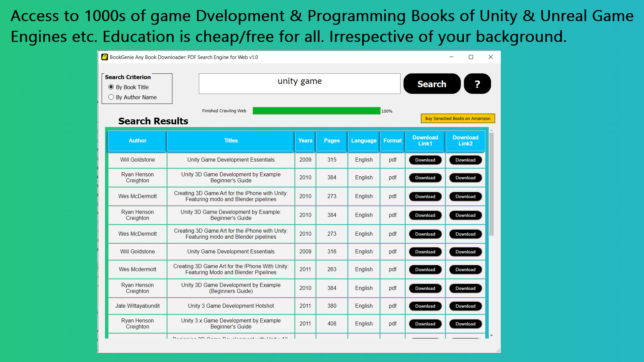Click the black Search button
The width and height of the screenshot is (644, 362).
[x=432, y=84]
